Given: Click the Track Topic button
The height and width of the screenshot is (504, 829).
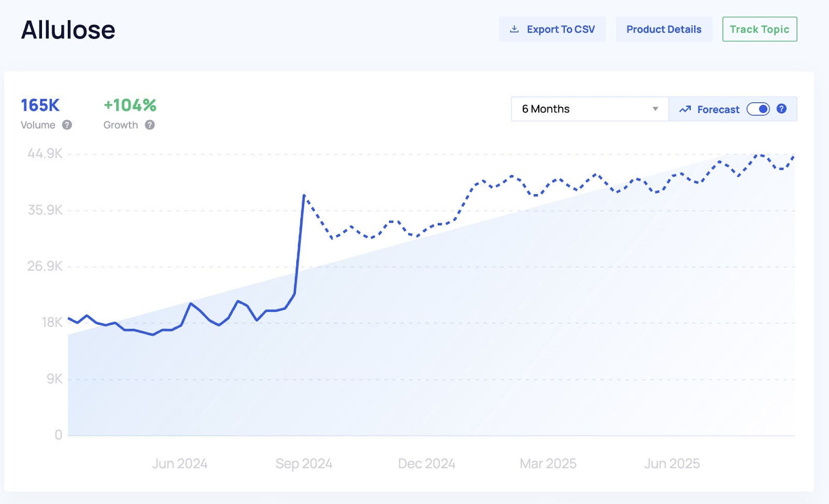Looking at the screenshot, I should pyautogui.click(x=760, y=29).
